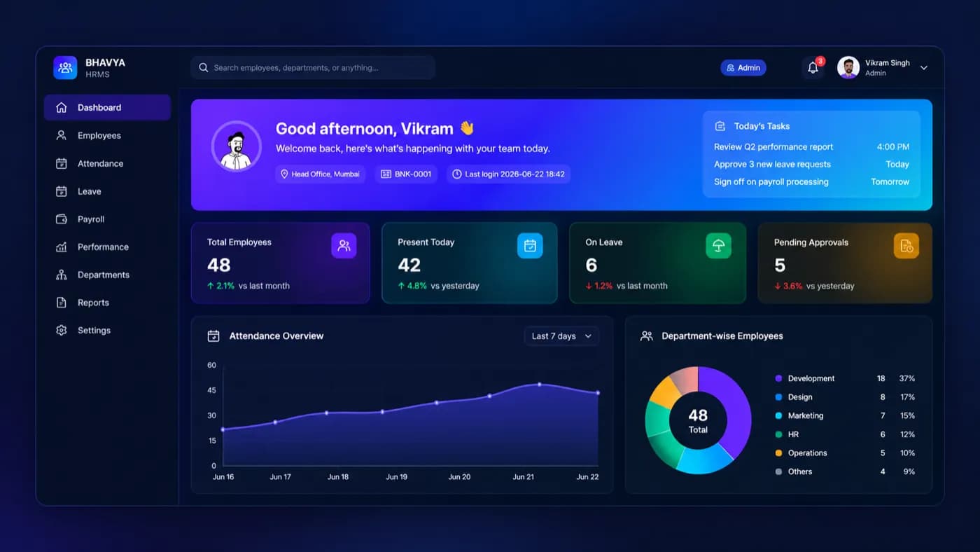Click the BHAVYA HRMS logo icon
The width and height of the screenshot is (980, 552).
point(65,68)
